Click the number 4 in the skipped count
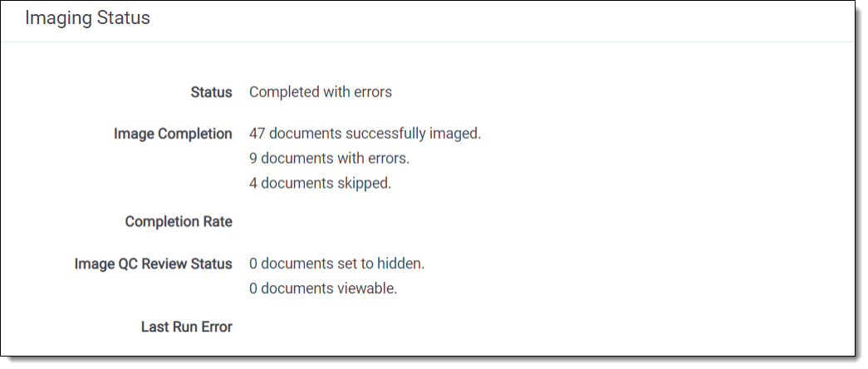Viewport: 868px width, 369px height. (x=253, y=183)
